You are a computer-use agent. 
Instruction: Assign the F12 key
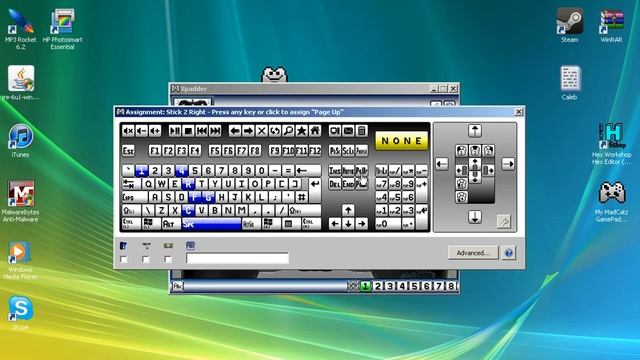pos(315,151)
